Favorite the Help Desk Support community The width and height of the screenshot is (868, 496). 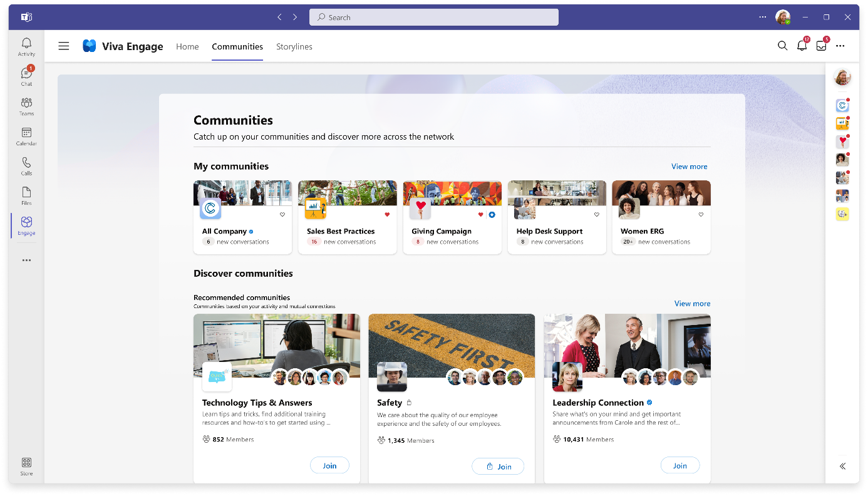[x=596, y=214]
